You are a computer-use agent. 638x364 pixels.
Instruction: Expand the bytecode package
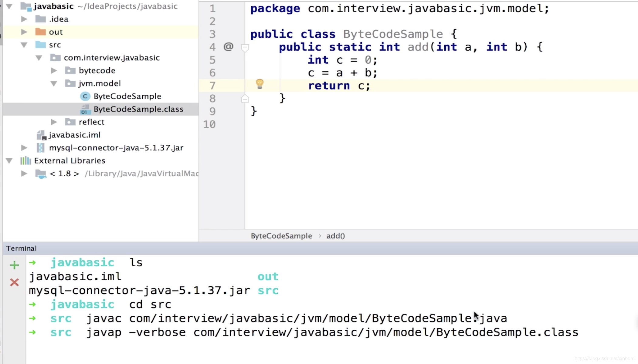point(54,70)
